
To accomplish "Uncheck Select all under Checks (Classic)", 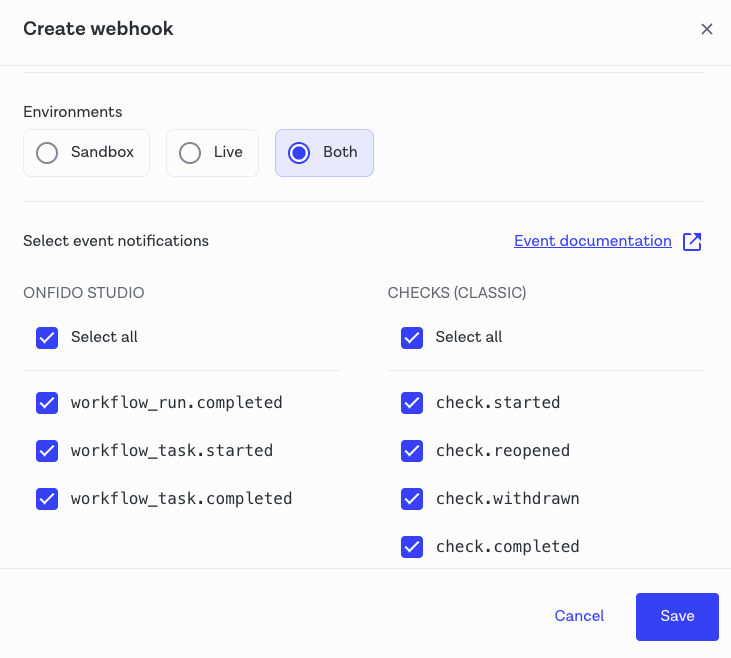I will click(x=412, y=338).
